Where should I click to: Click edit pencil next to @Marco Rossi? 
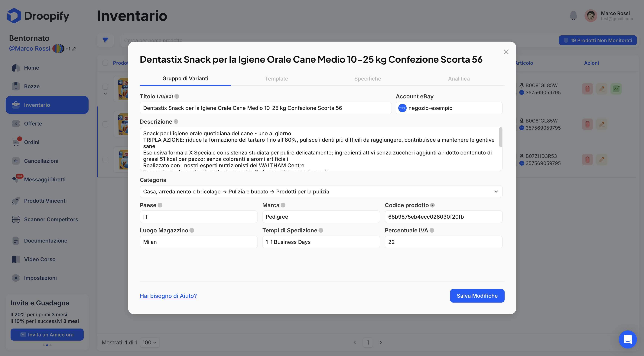(x=74, y=49)
